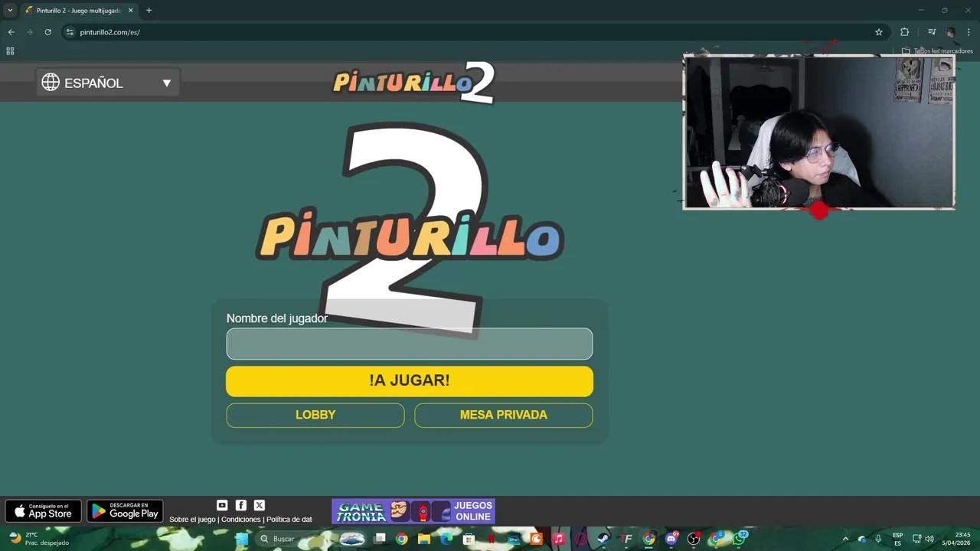The height and width of the screenshot is (551, 980).
Task: Open File Explorer from the taskbar
Action: point(423,539)
